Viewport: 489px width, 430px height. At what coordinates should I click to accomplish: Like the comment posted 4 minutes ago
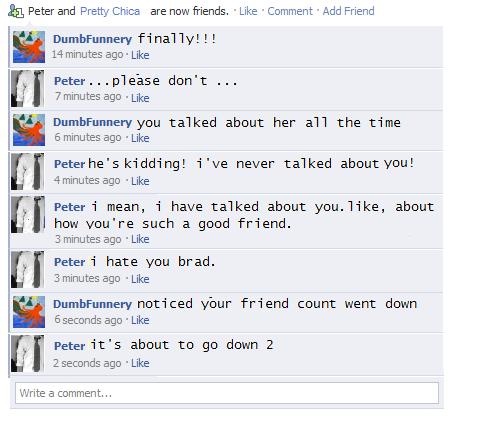pyautogui.click(x=140, y=181)
